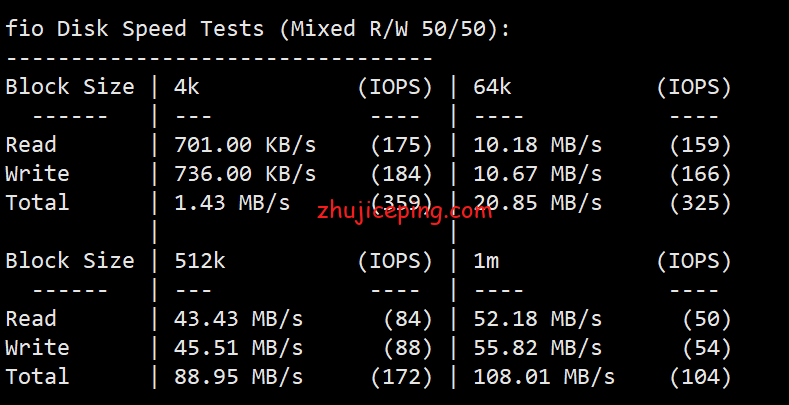
Task: Select the 4k block size header
Action: (x=187, y=88)
